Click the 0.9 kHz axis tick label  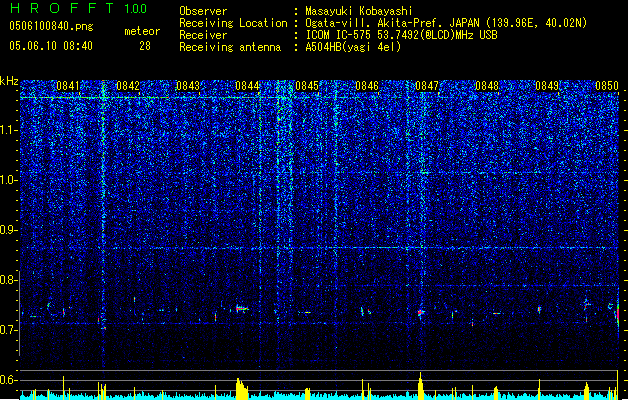(9, 230)
